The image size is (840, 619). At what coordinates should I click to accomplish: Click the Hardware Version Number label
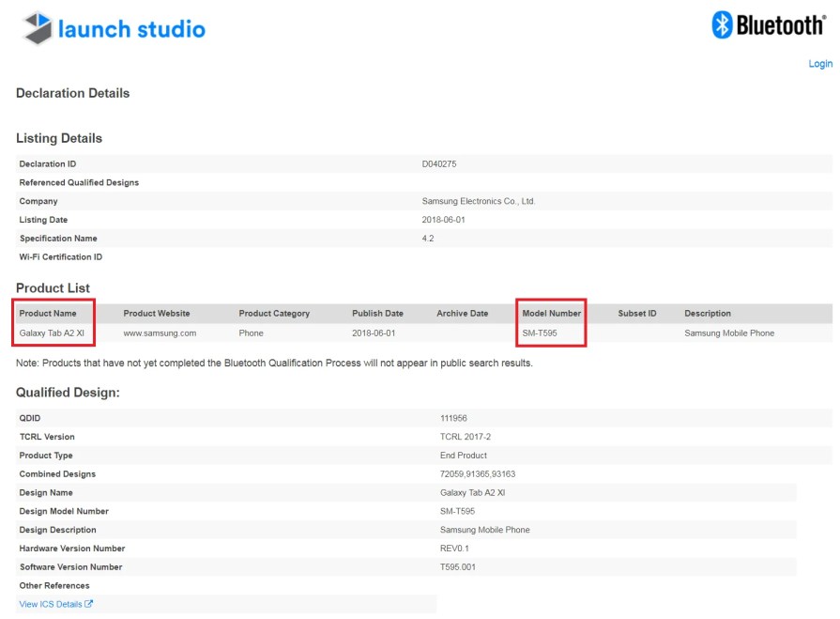pos(72,549)
